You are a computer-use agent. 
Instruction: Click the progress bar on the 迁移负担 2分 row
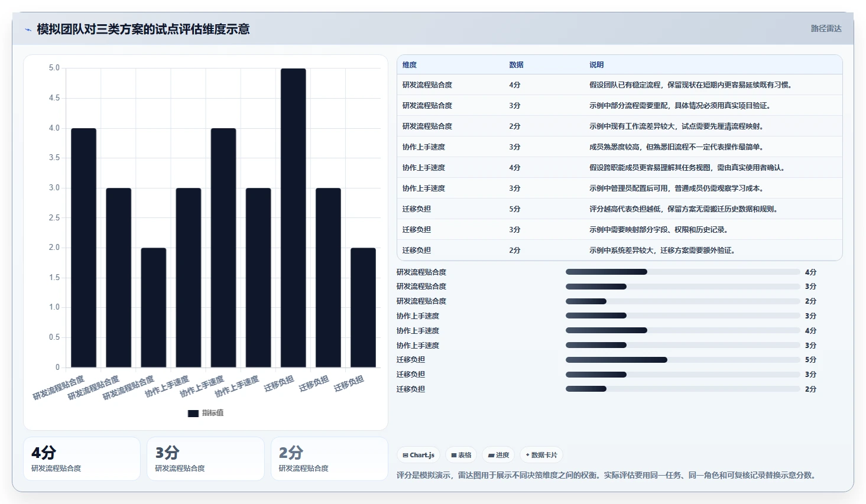pos(683,389)
